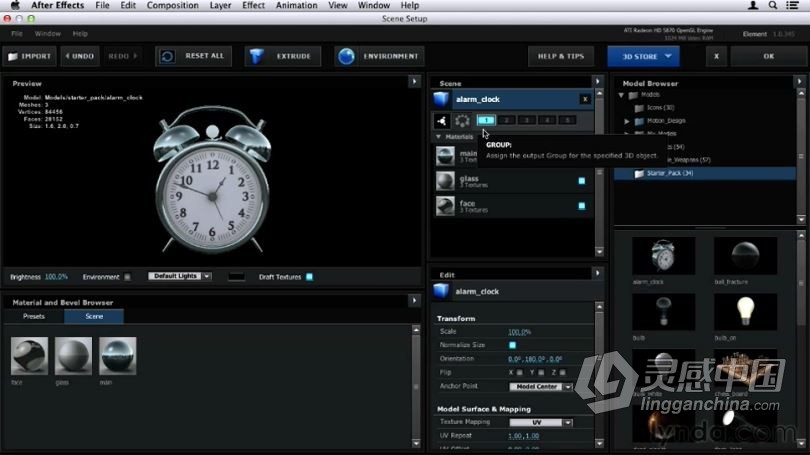Click the glass material sphere icon
Screen dimensions: 810x455
(445, 181)
